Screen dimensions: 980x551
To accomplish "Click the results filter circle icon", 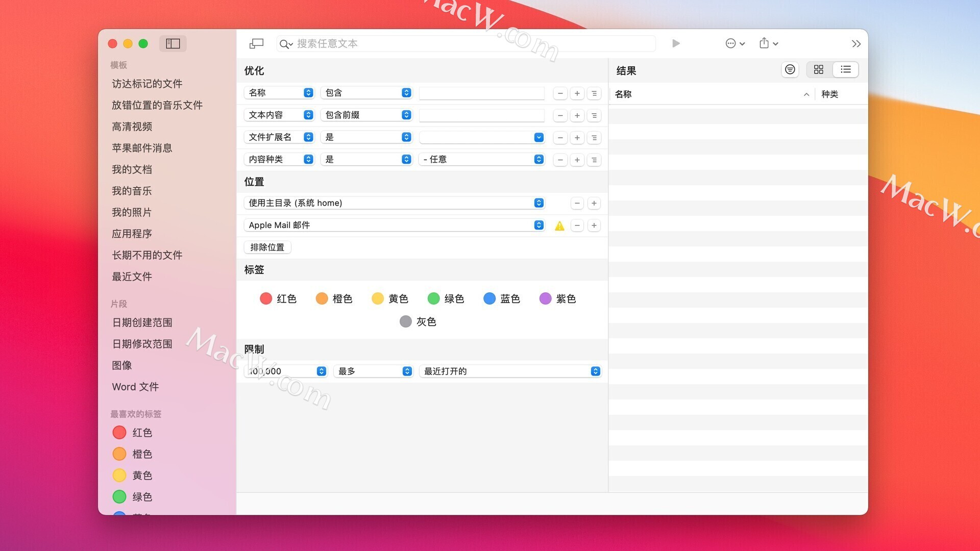I will click(x=790, y=69).
